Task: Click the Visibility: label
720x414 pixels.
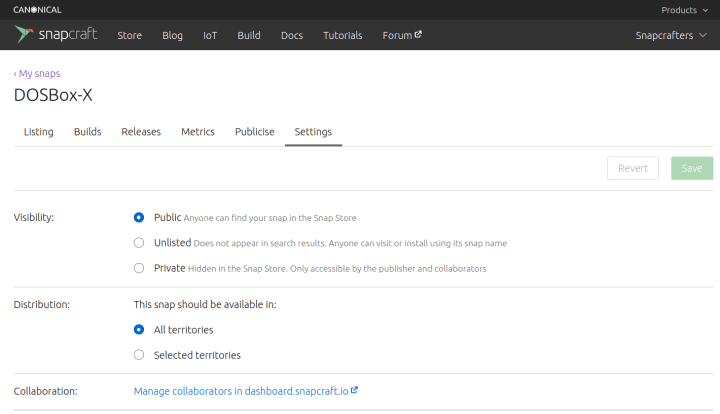Action: click(34, 217)
